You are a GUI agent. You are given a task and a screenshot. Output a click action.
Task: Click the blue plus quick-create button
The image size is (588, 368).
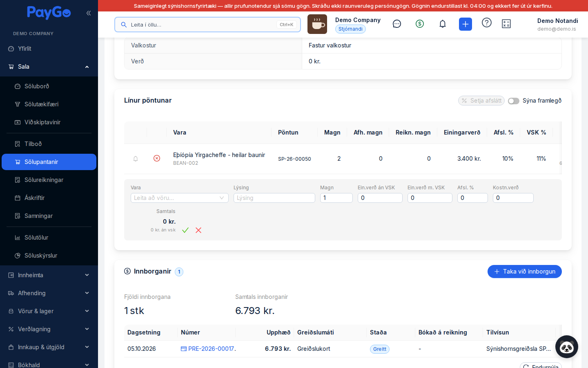pyautogui.click(x=465, y=24)
